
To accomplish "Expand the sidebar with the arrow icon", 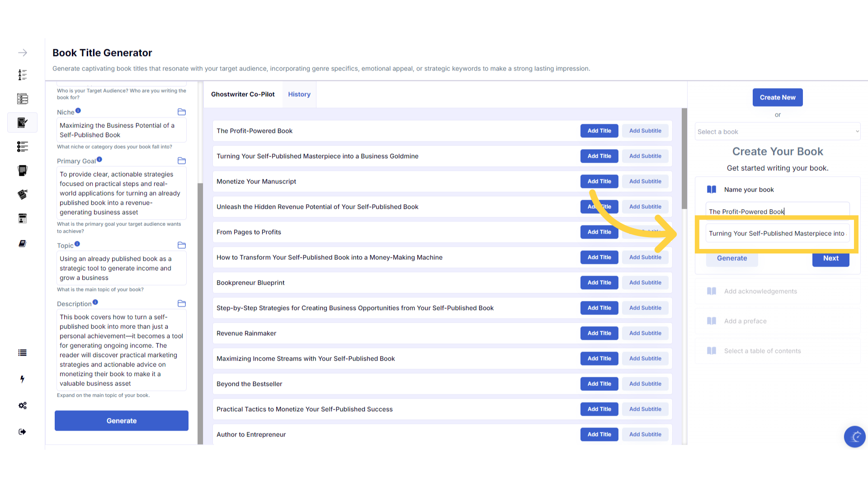I will click(23, 53).
